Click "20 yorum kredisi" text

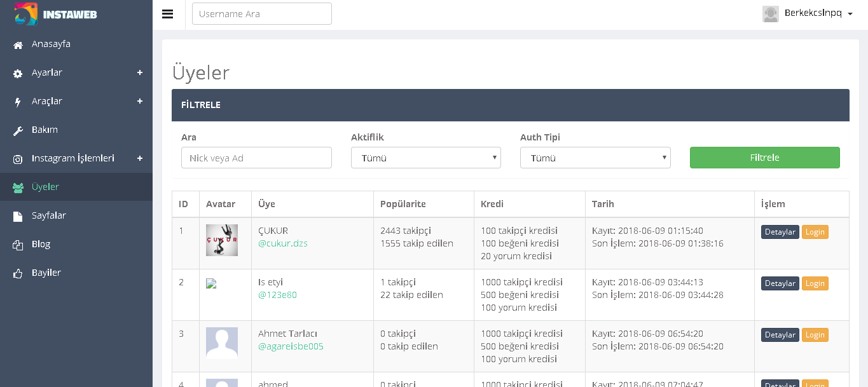point(516,256)
